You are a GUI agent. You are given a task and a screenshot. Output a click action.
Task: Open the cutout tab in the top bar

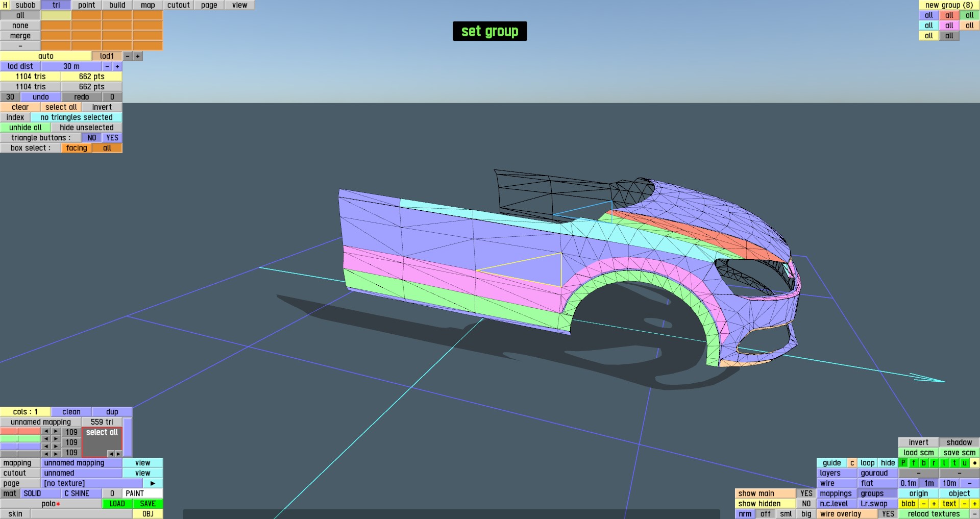(179, 5)
